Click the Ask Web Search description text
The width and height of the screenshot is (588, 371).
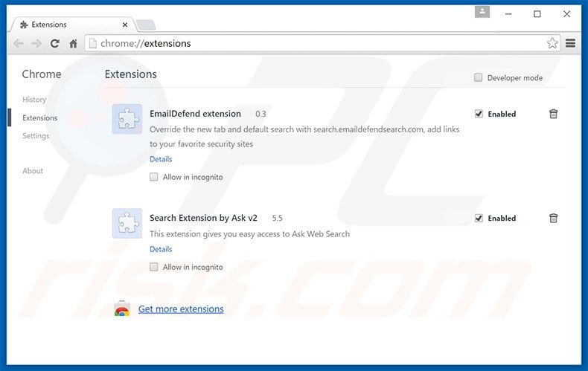250,234
